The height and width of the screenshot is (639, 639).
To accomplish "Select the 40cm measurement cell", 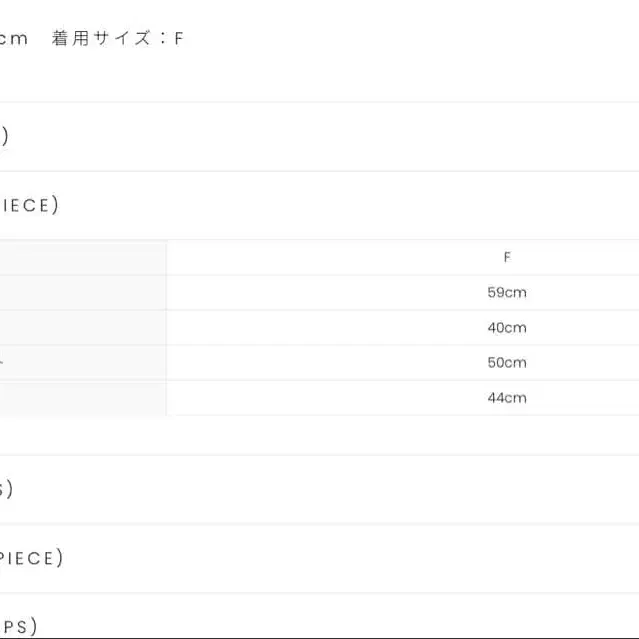I will point(507,328).
